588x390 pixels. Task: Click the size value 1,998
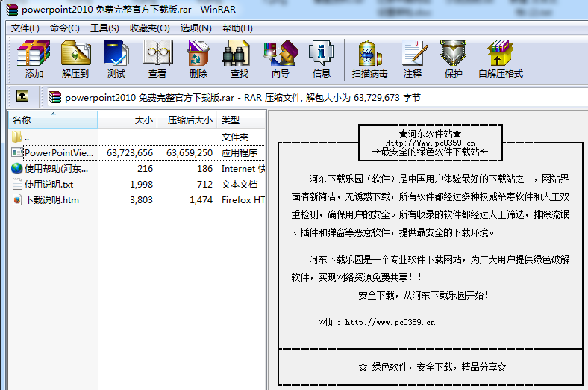pos(141,185)
